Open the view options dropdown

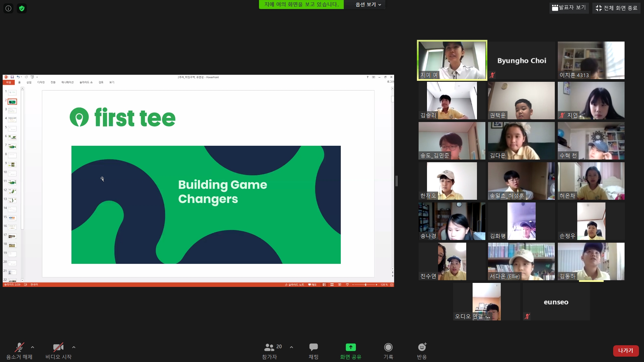368,5
